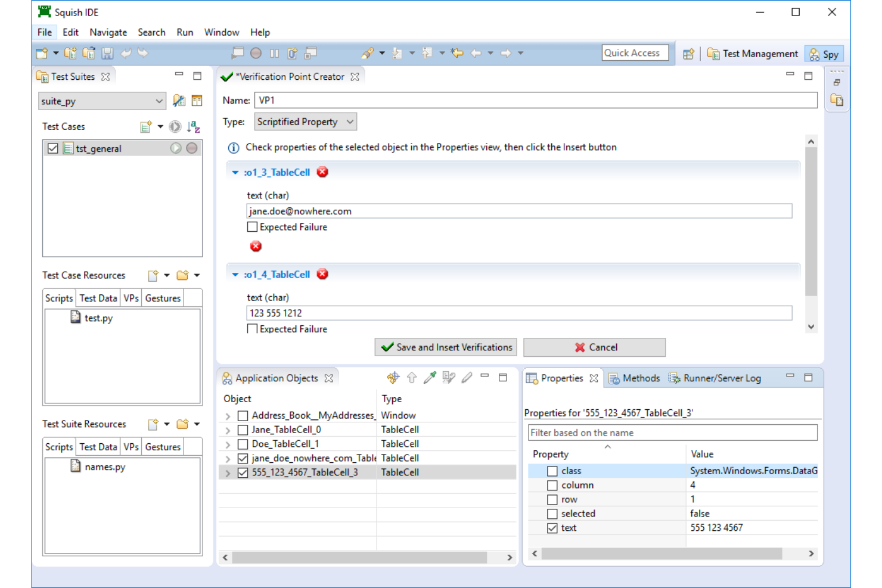Check the column property checkbox

click(552, 486)
